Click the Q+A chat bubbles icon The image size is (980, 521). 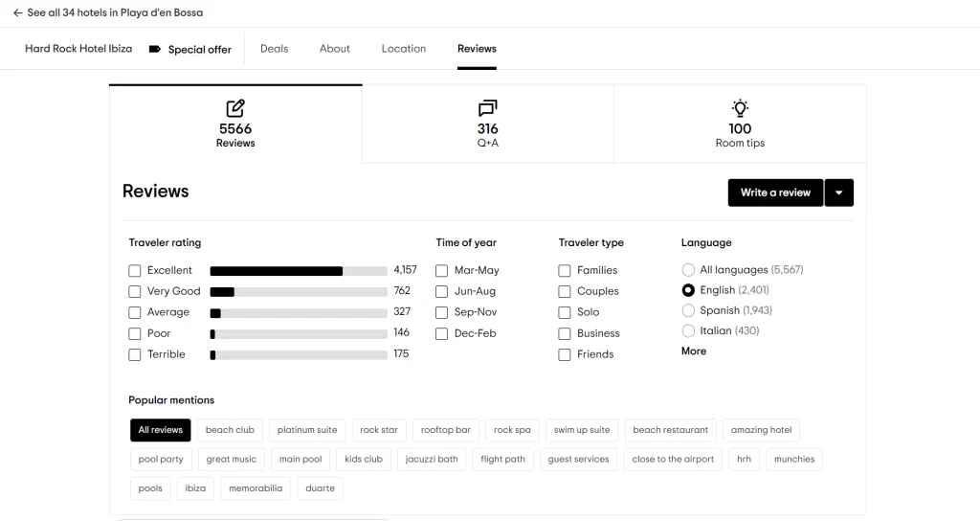pyautogui.click(x=488, y=108)
